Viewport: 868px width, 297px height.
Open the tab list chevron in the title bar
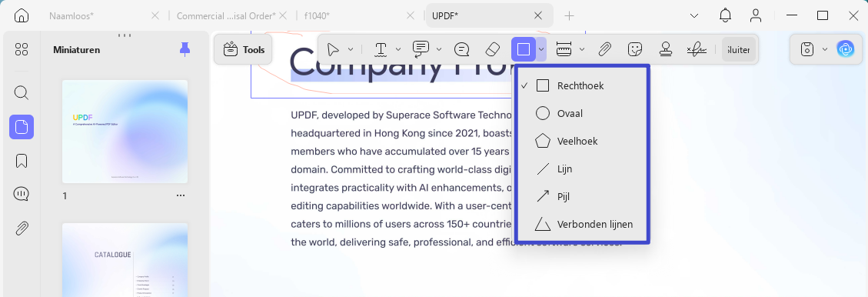(694, 15)
